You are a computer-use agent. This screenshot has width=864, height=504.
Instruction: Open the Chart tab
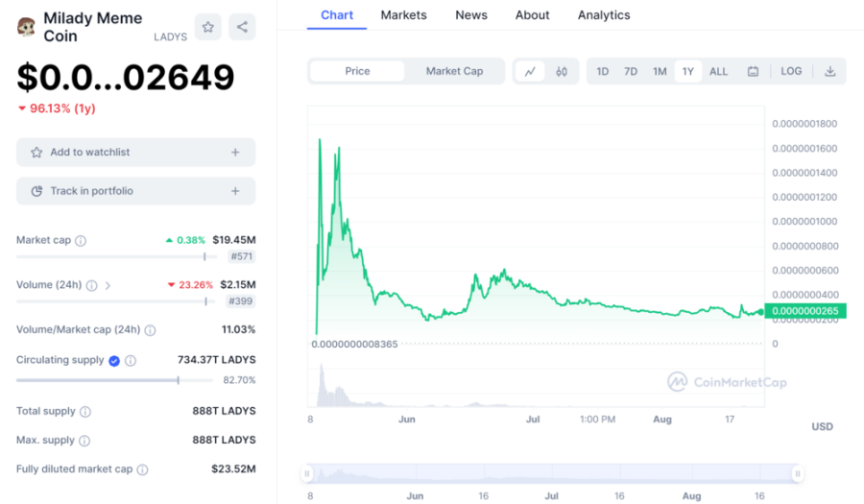pos(337,14)
